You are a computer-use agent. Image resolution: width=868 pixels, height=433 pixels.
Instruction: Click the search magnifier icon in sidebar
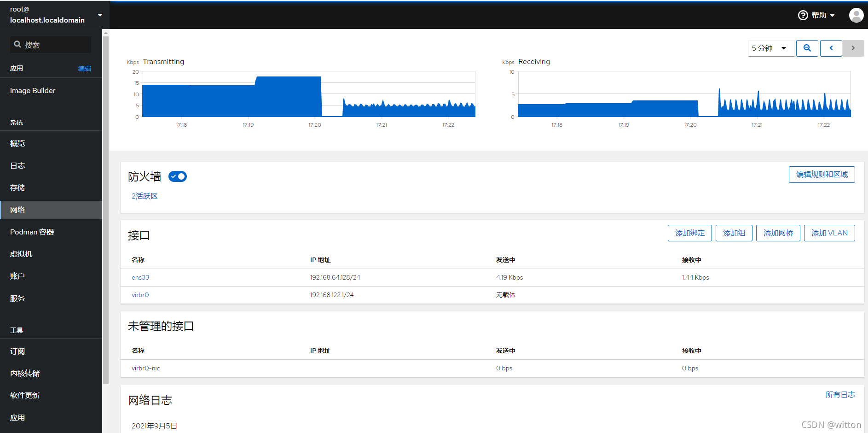click(x=17, y=44)
